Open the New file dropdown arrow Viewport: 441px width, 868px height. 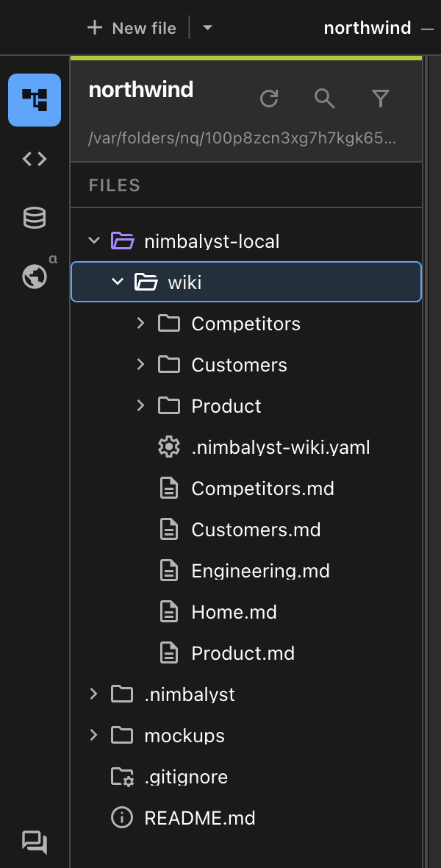click(207, 28)
